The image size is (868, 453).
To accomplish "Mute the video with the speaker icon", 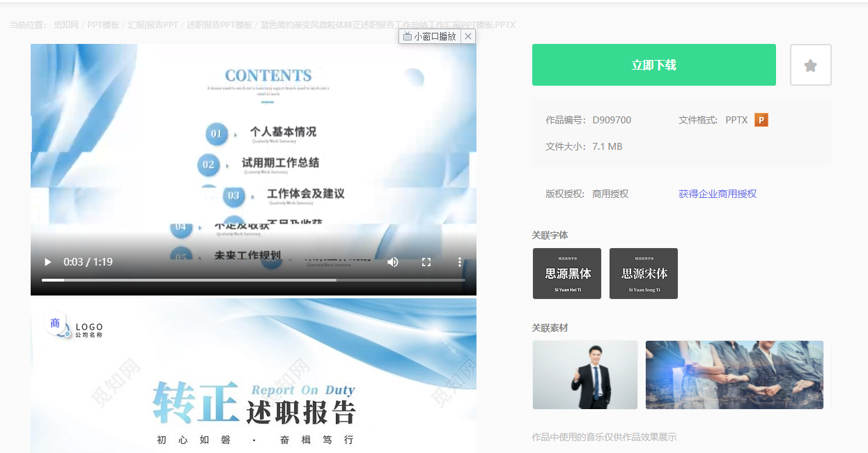I will pyautogui.click(x=393, y=262).
